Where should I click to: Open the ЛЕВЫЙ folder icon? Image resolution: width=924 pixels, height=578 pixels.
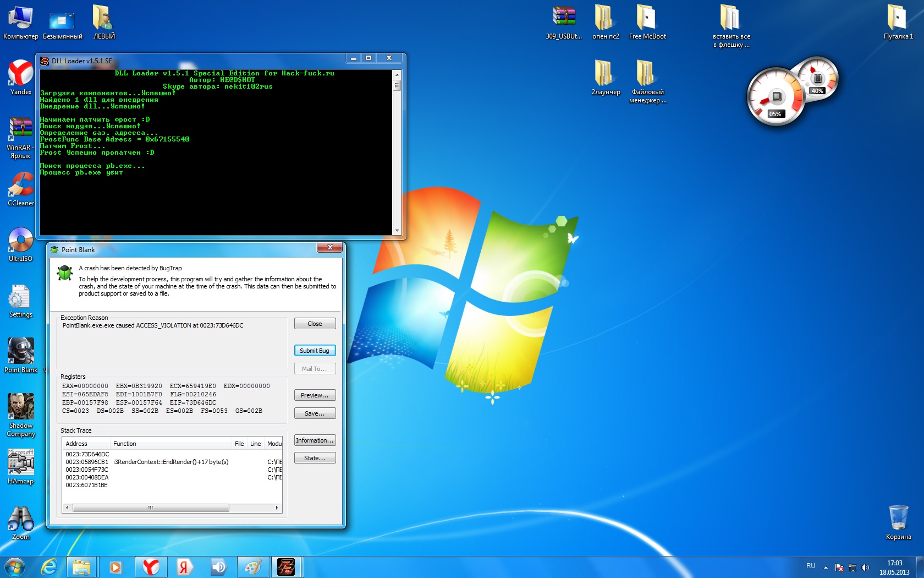coord(104,22)
